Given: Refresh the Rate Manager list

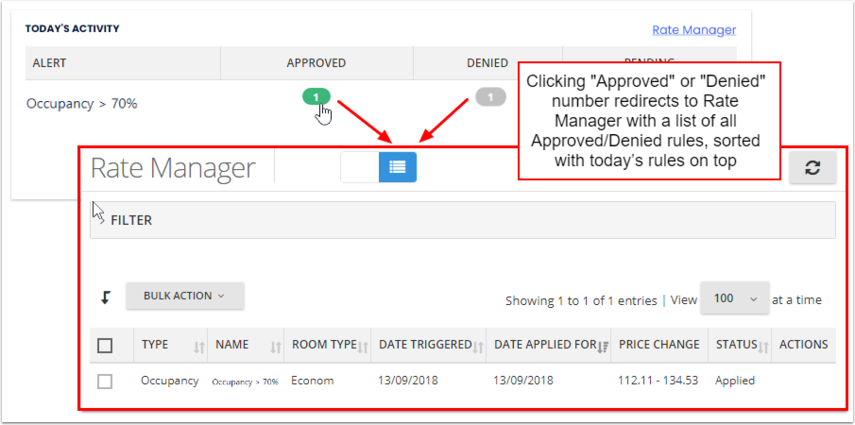Looking at the screenshot, I should [x=812, y=168].
